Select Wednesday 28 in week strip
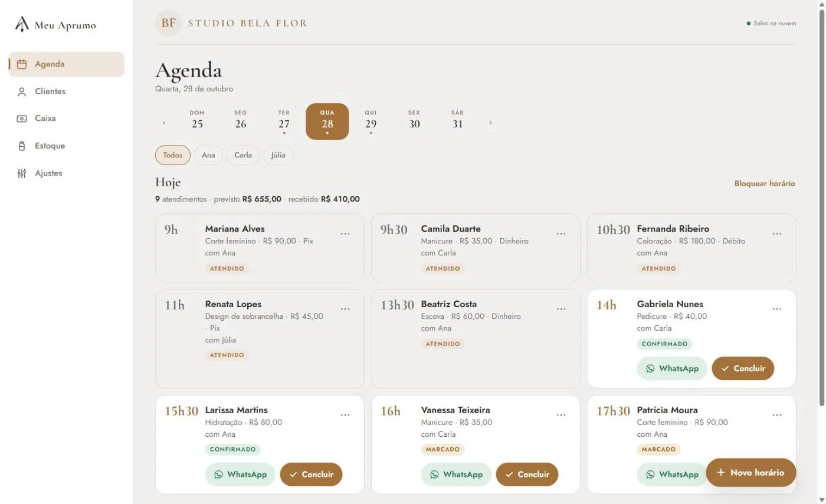826x504 pixels. point(327,121)
